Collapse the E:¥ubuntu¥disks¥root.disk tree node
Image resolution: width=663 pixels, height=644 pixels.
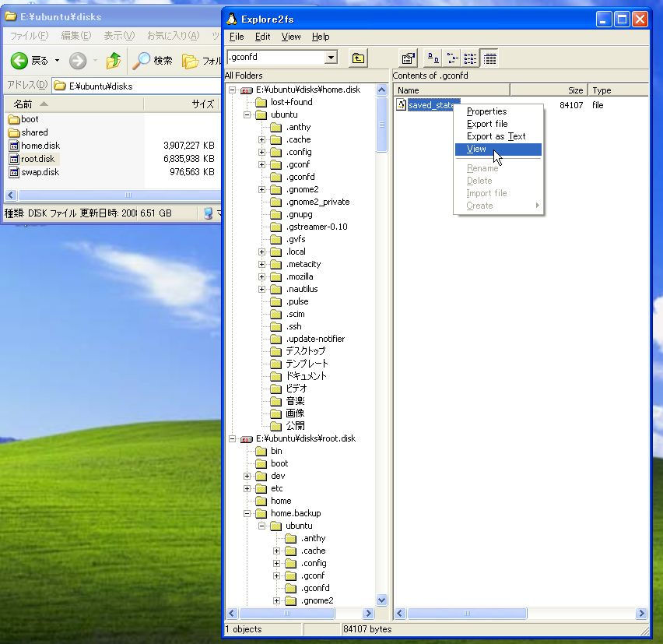coord(232,438)
